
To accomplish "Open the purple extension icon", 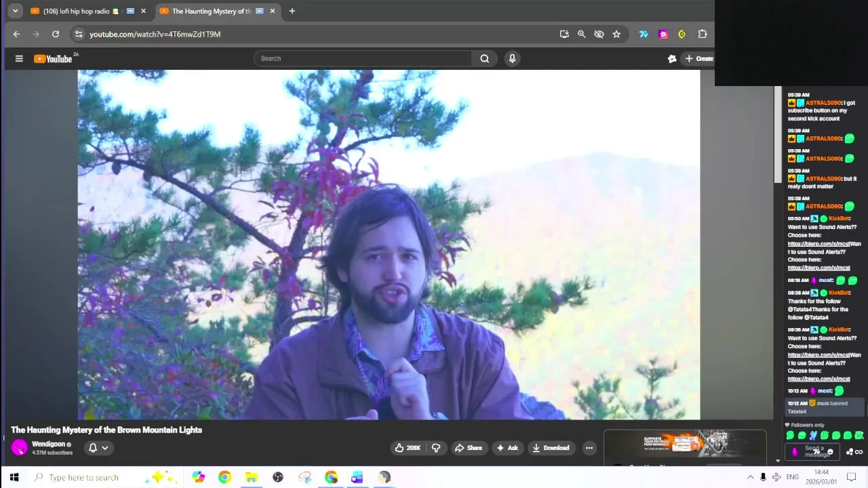I will tap(663, 34).
